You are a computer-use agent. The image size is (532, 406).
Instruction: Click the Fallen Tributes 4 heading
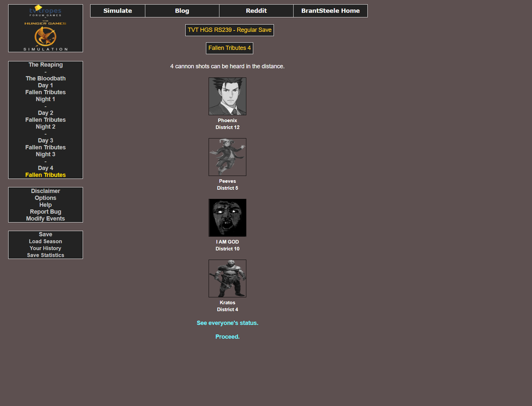coord(229,48)
